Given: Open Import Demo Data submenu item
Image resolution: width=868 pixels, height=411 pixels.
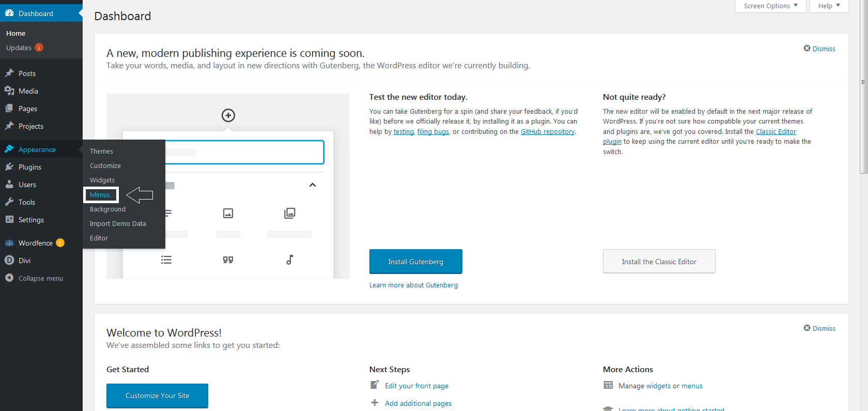Looking at the screenshot, I should (x=118, y=223).
